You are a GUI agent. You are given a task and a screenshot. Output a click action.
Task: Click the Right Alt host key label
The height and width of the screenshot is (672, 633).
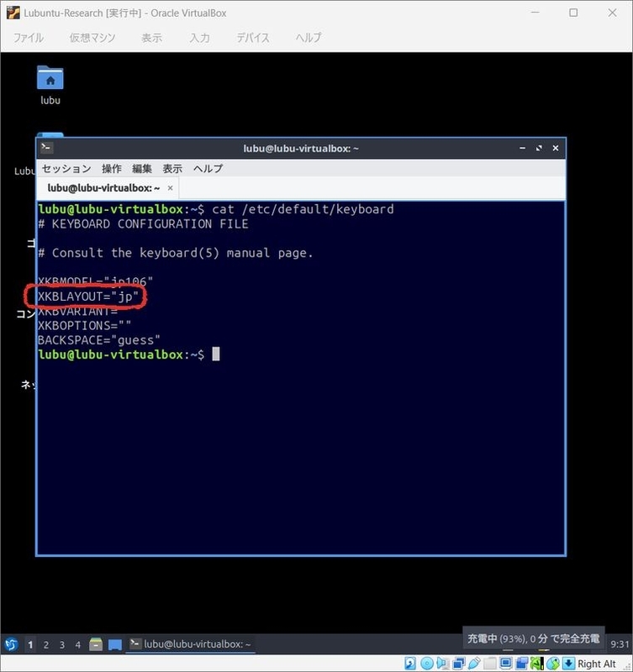tap(597, 664)
